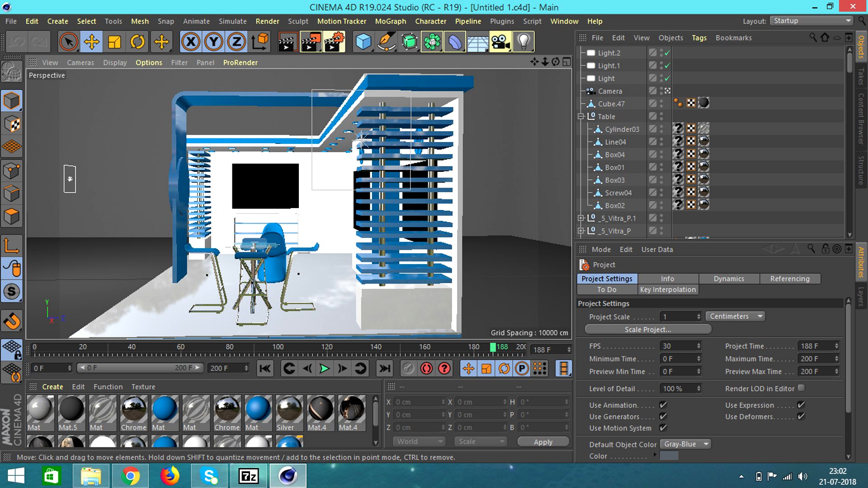Enable Render LOD in Editor checkbox
The height and width of the screenshot is (488, 868).
pos(801,388)
